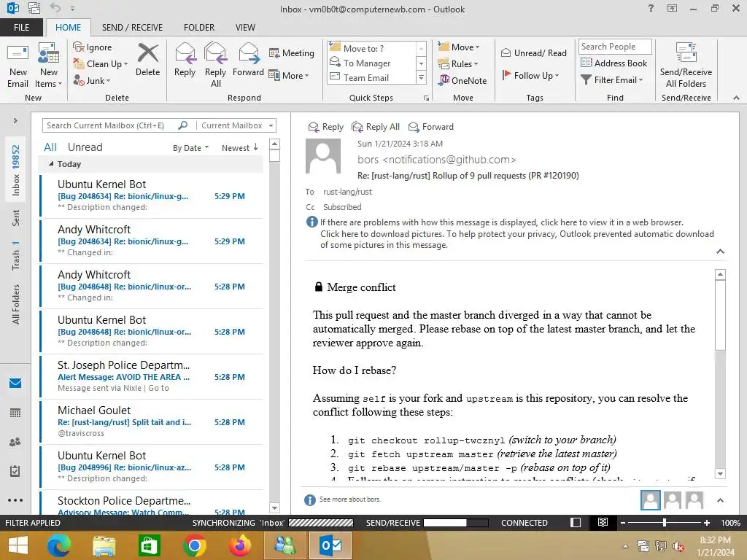This screenshot has height=560, width=747.
Task: Open the FILE tab
Action: 21,27
